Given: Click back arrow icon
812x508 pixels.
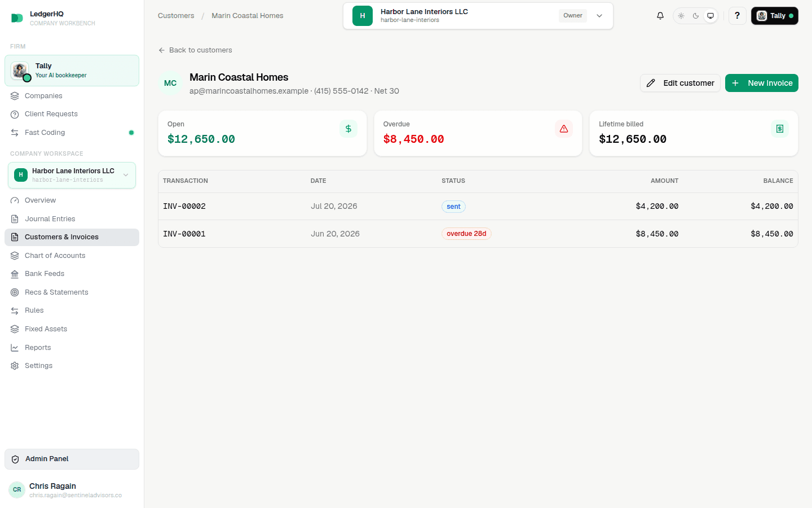Looking at the screenshot, I should click(162, 50).
